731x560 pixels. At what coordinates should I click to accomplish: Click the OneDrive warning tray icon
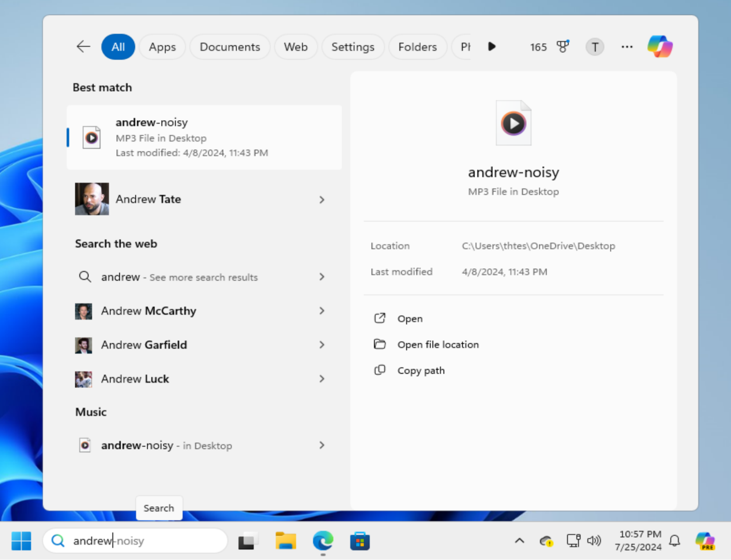[546, 541]
